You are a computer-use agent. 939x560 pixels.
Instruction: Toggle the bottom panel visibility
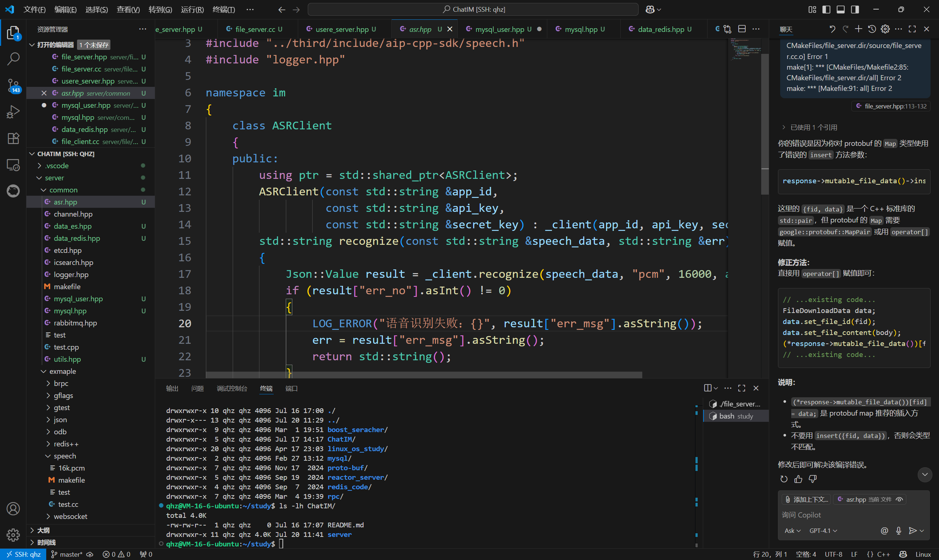[x=841, y=10]
